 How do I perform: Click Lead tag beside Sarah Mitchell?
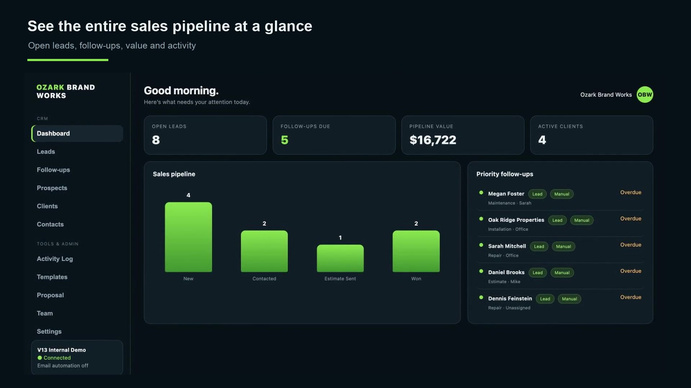[x=539, y=246]
